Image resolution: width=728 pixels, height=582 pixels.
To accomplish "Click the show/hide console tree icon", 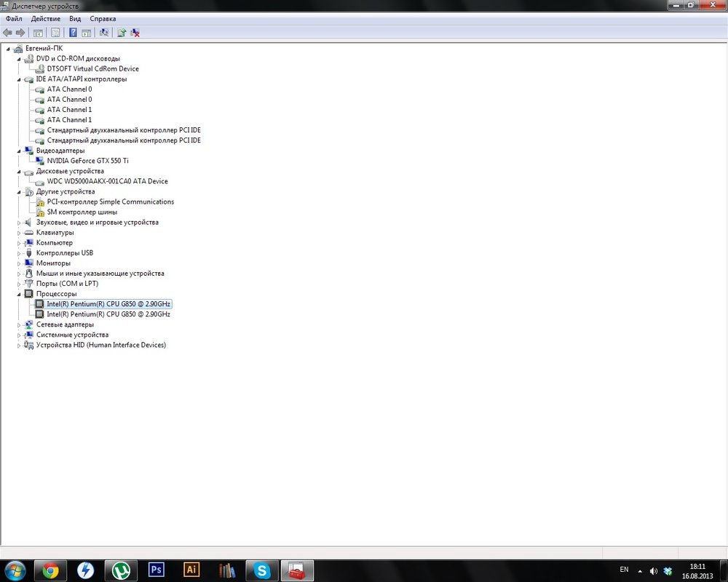I will [38, 32].
